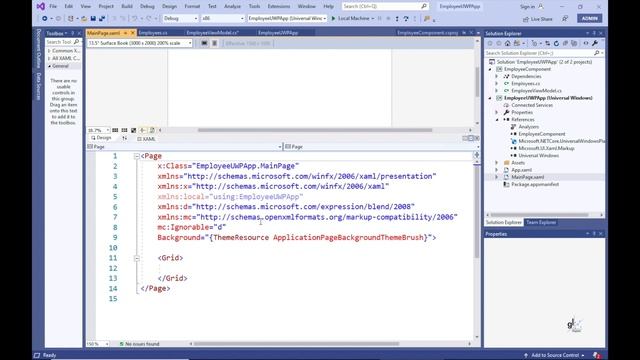Click the bookmark flag toolbar icon

[x=427, y=19]
